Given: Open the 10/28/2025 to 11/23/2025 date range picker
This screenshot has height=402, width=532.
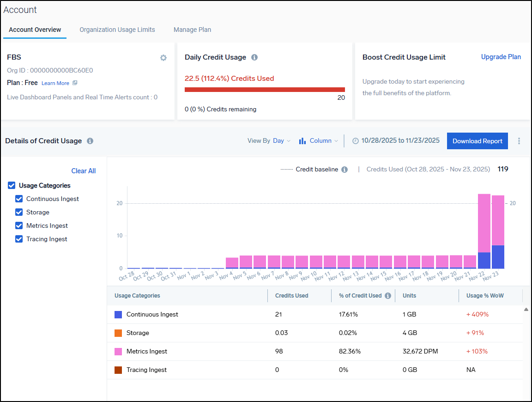Looking at the screenshot, I should click(400, 141).
